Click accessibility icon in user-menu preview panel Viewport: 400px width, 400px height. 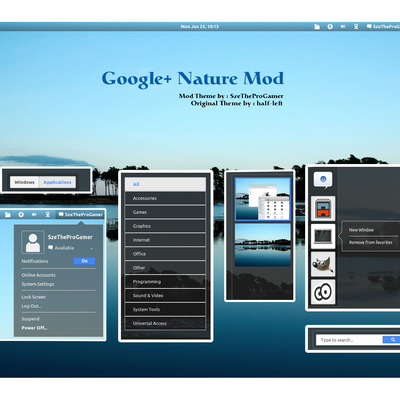point(21,215)
